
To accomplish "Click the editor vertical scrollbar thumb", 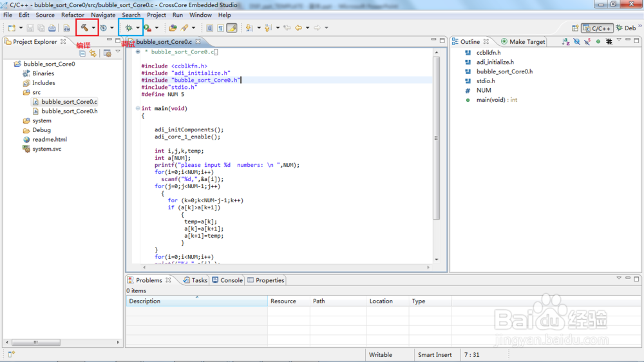I will pos(436,138).
